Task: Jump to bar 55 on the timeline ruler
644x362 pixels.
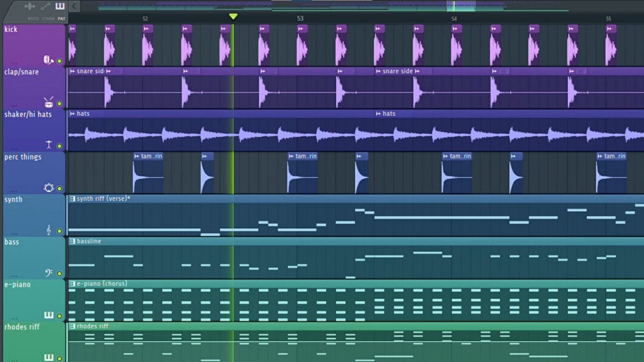Action: pyautogui.click(x=608, y=19)
